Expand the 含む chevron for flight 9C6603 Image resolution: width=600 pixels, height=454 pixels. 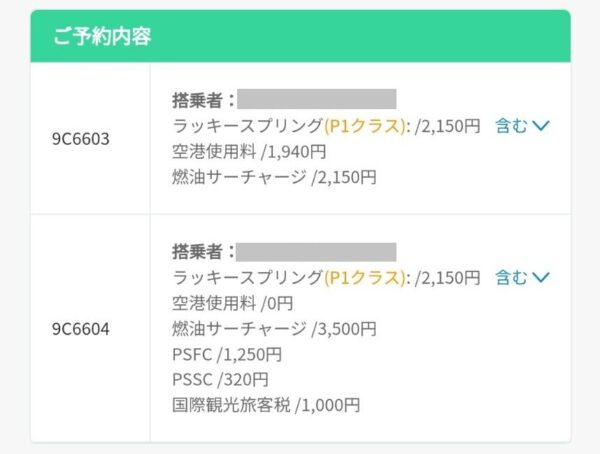coord(542,126)
